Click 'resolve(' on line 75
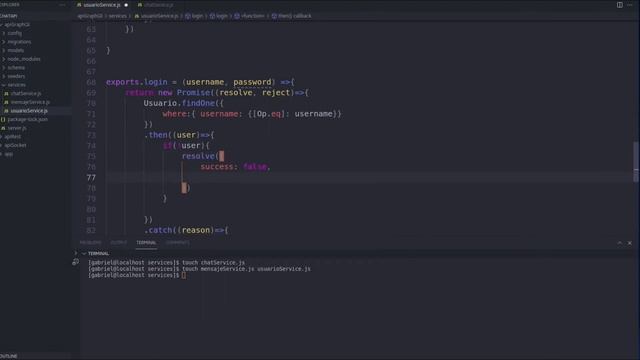The image size is (640, 360). 200,156
